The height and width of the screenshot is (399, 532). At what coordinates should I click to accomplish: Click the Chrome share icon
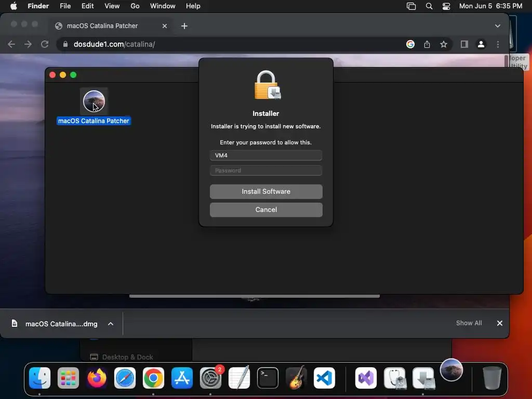(x=427, y=44)
